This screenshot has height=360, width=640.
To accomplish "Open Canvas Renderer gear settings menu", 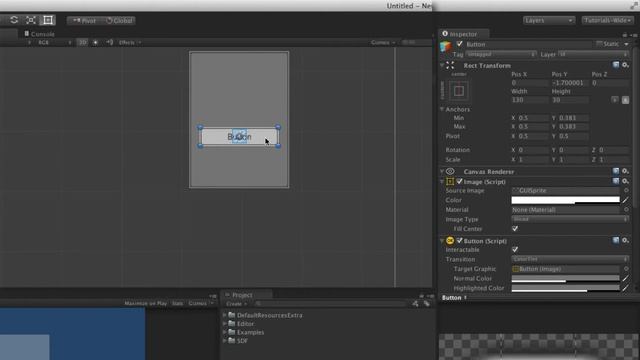I will [625, 171].
